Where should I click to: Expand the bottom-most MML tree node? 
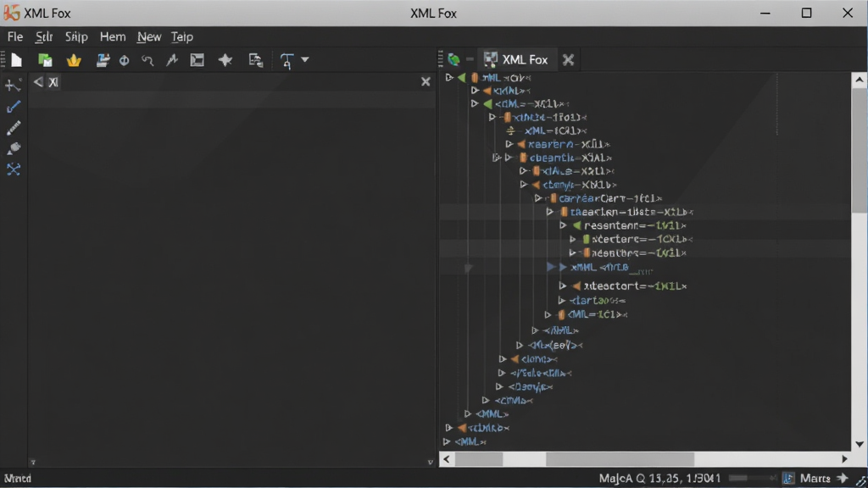click(x=447, y=441)
